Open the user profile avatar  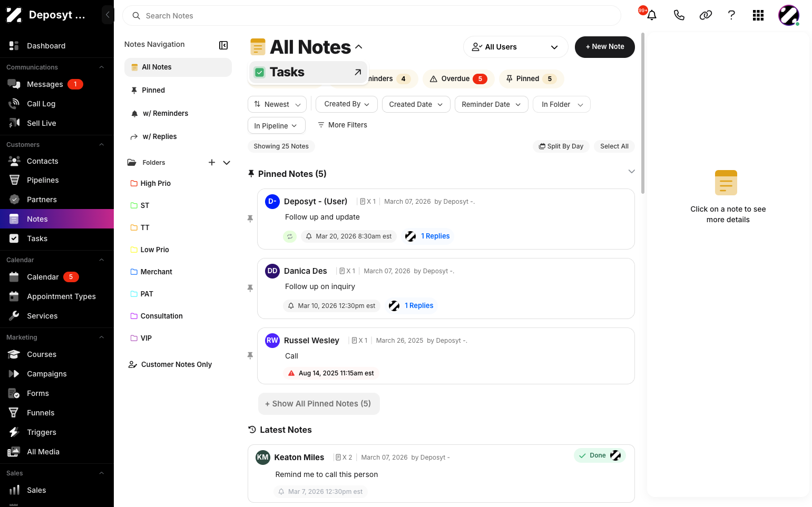pos(788,15)
